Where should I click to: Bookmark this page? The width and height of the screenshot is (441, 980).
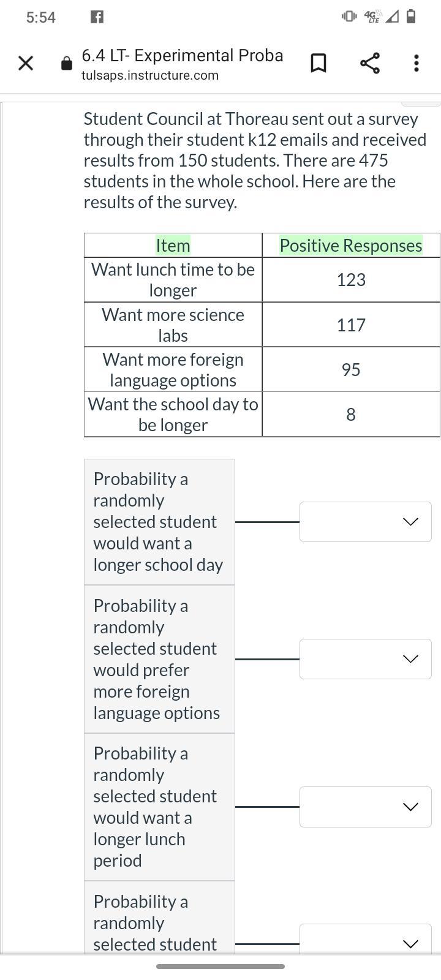point(318,63)
